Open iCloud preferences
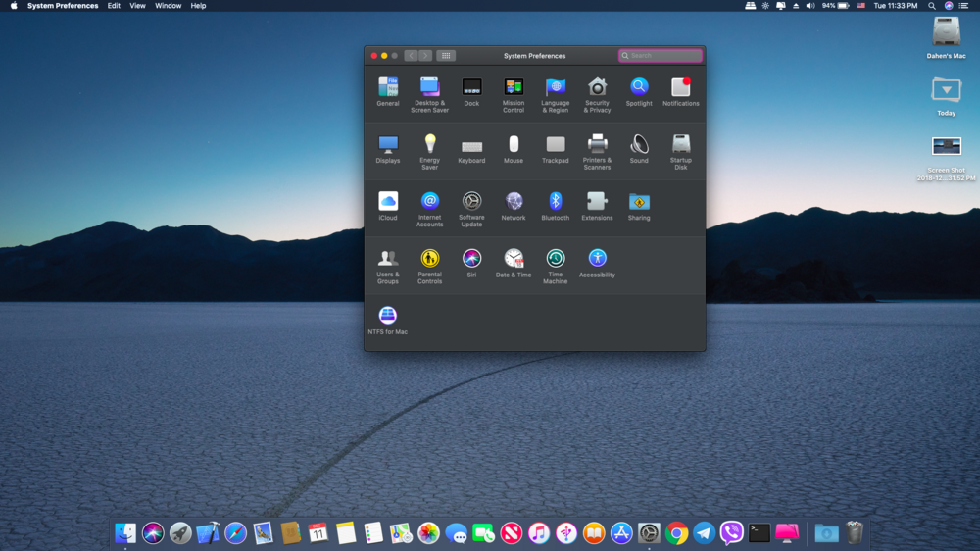Image resolution: width=980 pixels, height=551 pixels. point(388,202)
